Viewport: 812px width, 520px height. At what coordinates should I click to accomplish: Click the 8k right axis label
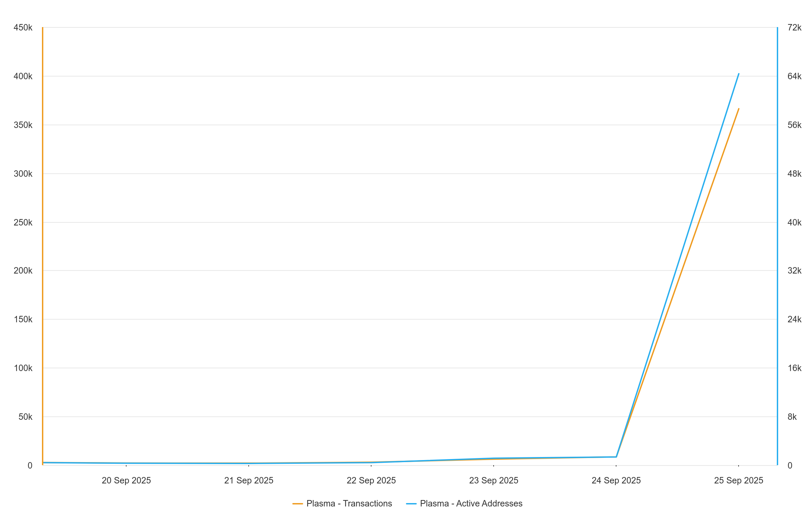point(792,417)
